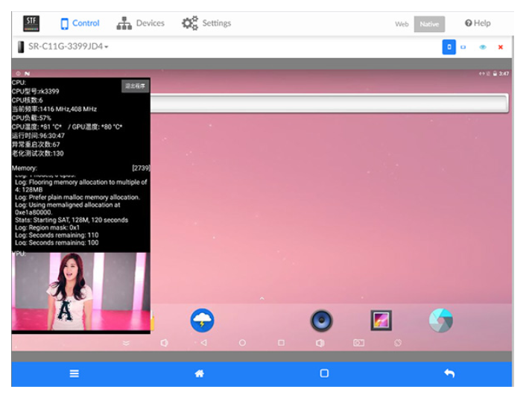Open the Devices tab
The height and width of the screenshot is (401, 532).
point(141,23)
